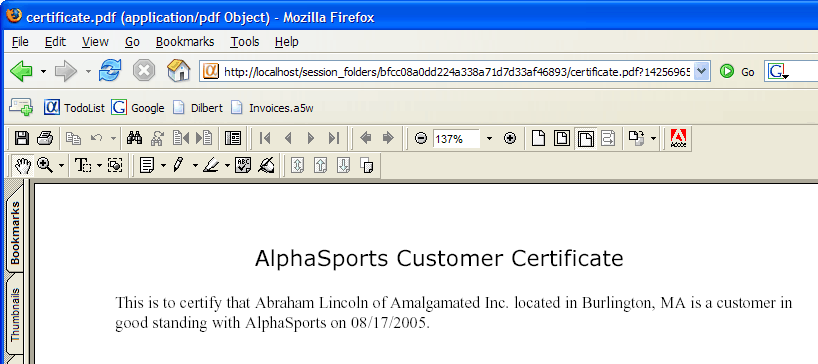Go to the Firefox Home page
The image size is (818, 364).
click(178, 71)
